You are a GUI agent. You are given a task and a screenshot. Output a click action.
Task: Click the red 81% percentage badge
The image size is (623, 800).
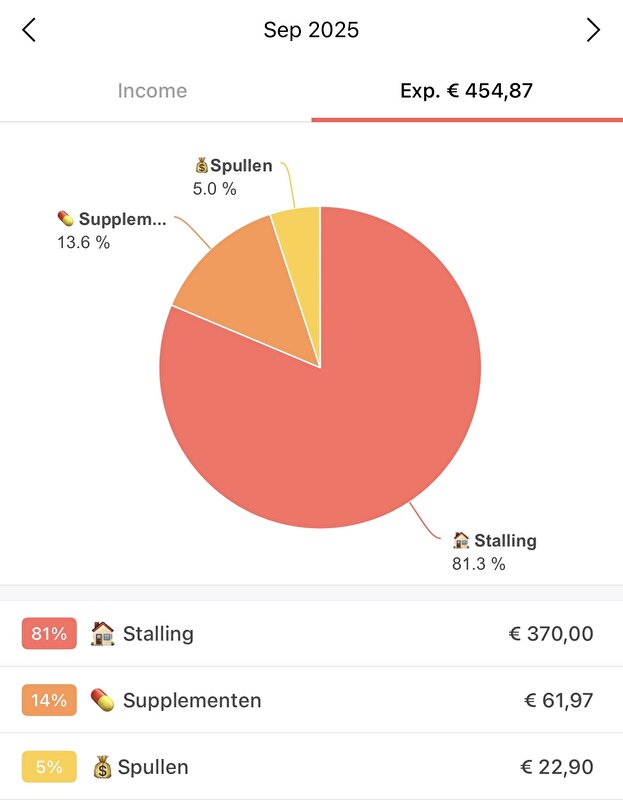[x=49, y=633]
